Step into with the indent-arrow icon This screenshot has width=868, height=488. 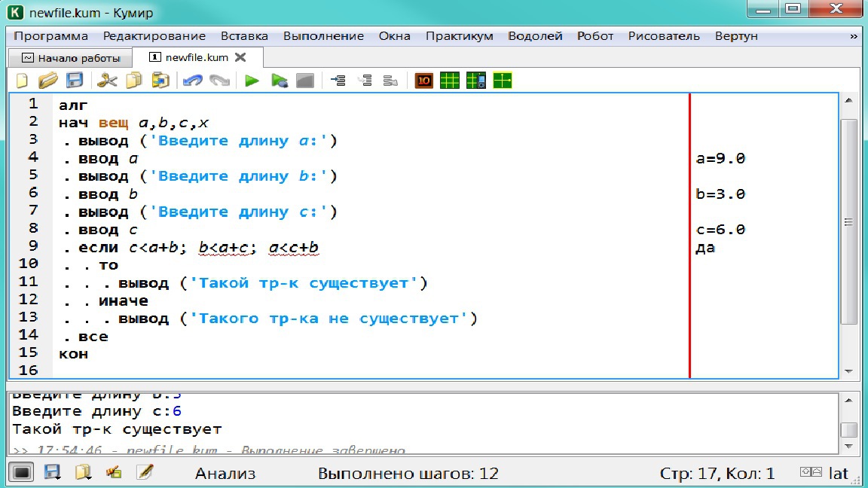[338, 81]
